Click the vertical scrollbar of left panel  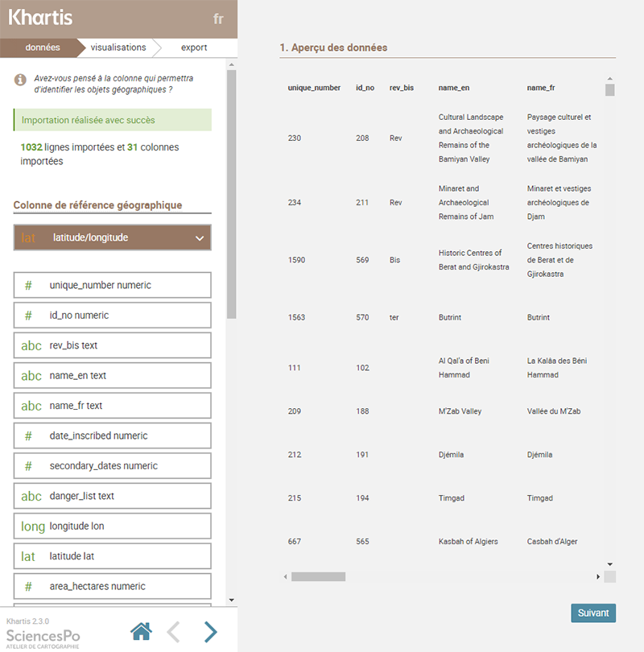tap(231, 193)
